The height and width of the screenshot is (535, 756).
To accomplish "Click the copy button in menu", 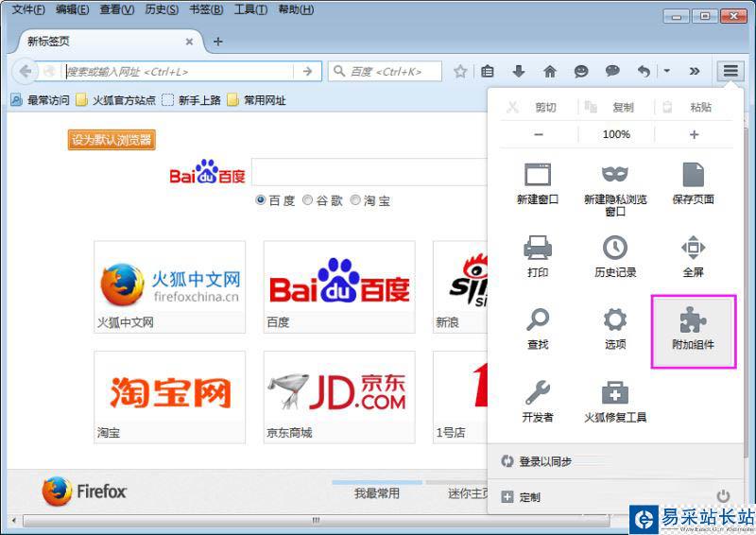I will point(616,107).
